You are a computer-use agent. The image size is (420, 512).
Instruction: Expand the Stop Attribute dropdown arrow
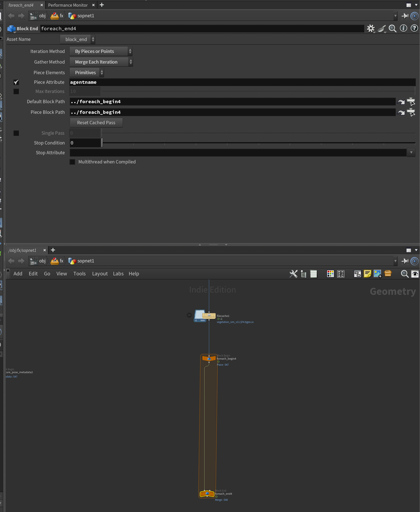click(x=411, y=153)
